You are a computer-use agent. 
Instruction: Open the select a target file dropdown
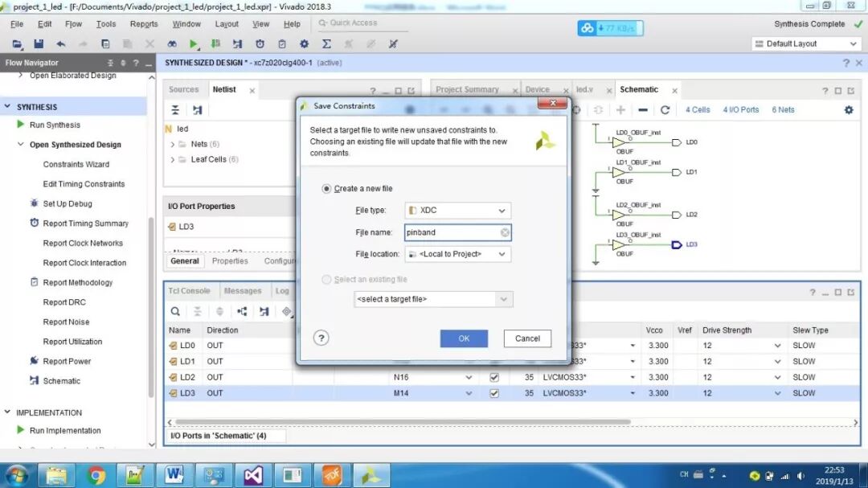(433, 299)
